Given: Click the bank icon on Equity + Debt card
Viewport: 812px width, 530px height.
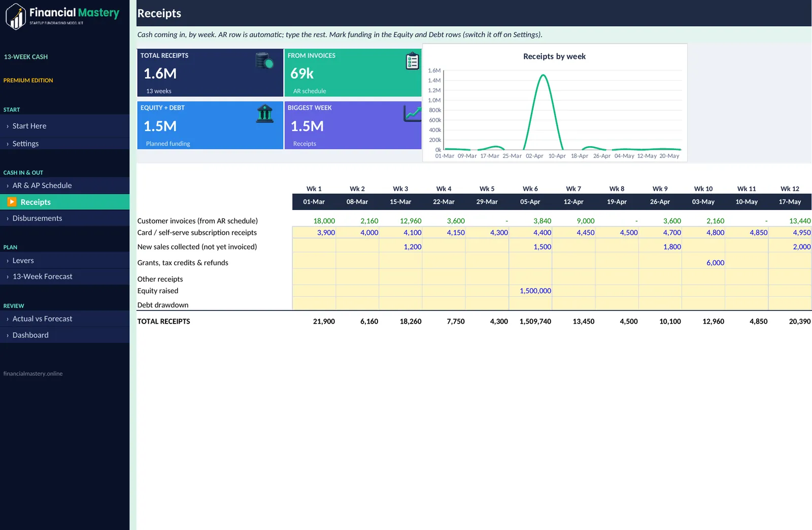Looking at the screenshot, I should tap(265, 114).
